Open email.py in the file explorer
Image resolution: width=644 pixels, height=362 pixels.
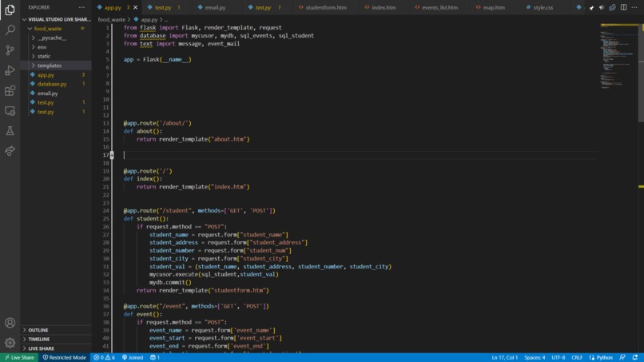[x=48, y=93]
